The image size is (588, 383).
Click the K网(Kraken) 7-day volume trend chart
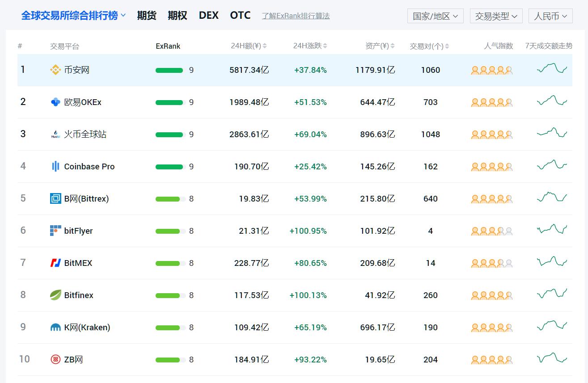click(552, 326)
